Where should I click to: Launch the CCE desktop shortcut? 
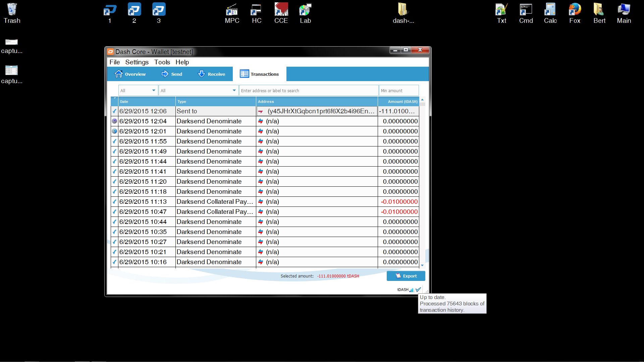pos(281,13)
